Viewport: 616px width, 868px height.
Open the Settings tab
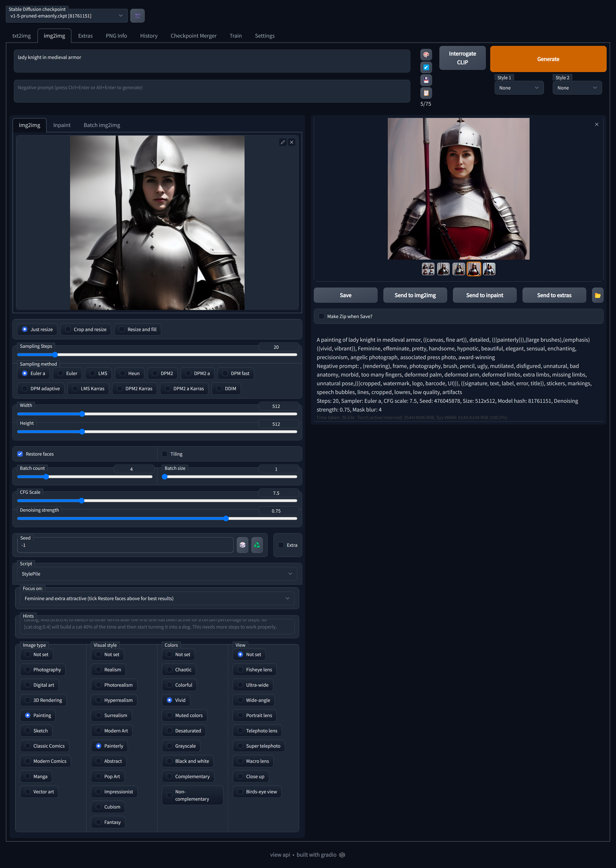click(265, 36)
